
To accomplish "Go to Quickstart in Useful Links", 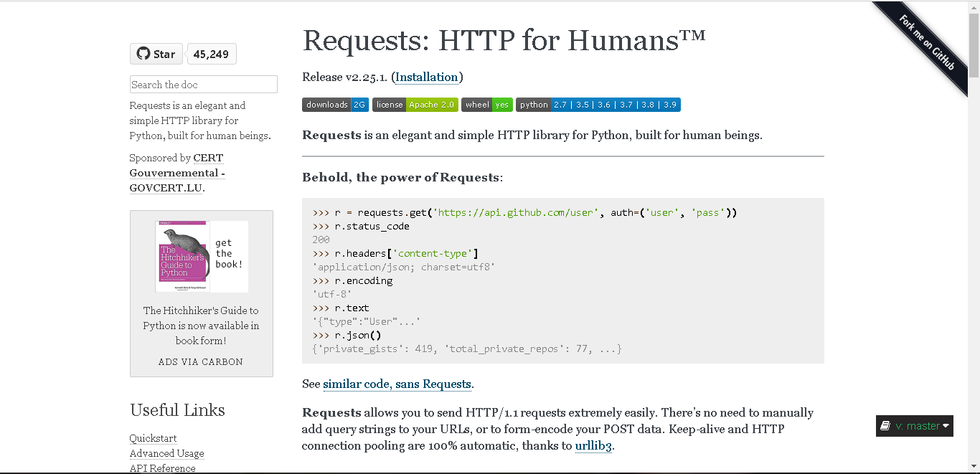I will click(x=153, y=438).
